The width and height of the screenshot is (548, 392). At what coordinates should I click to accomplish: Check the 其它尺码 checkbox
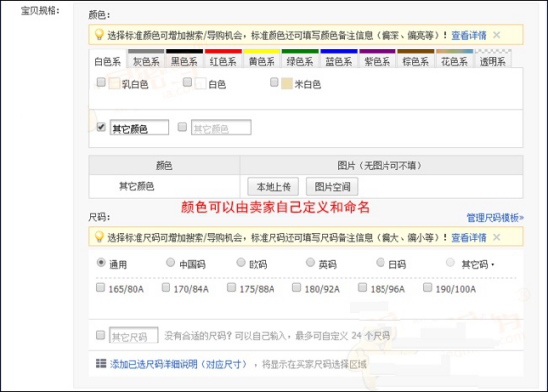click(100, 335)
